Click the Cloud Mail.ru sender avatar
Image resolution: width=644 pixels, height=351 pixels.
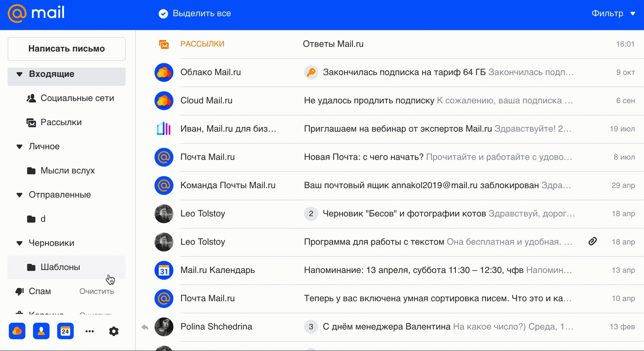pyautogui.click(x=164, y=100)
